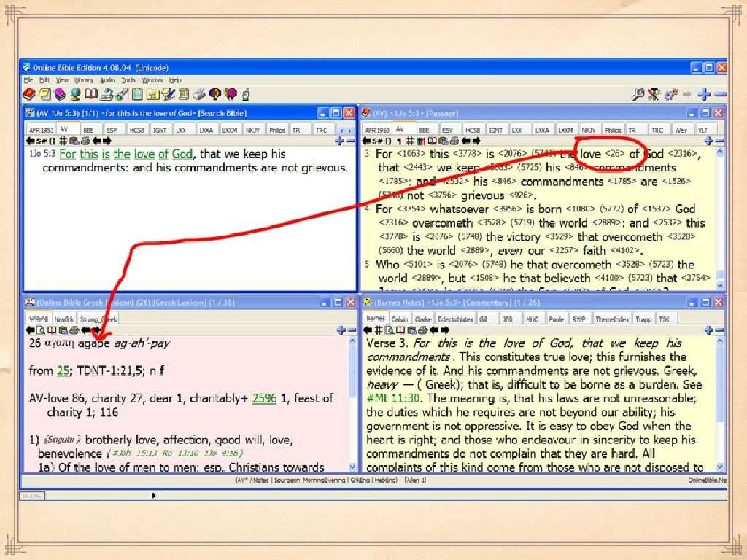Click the printer icon in main toolbar
Image resolution: width=747 pixels, height=560 pixels.
click(199, 94)
